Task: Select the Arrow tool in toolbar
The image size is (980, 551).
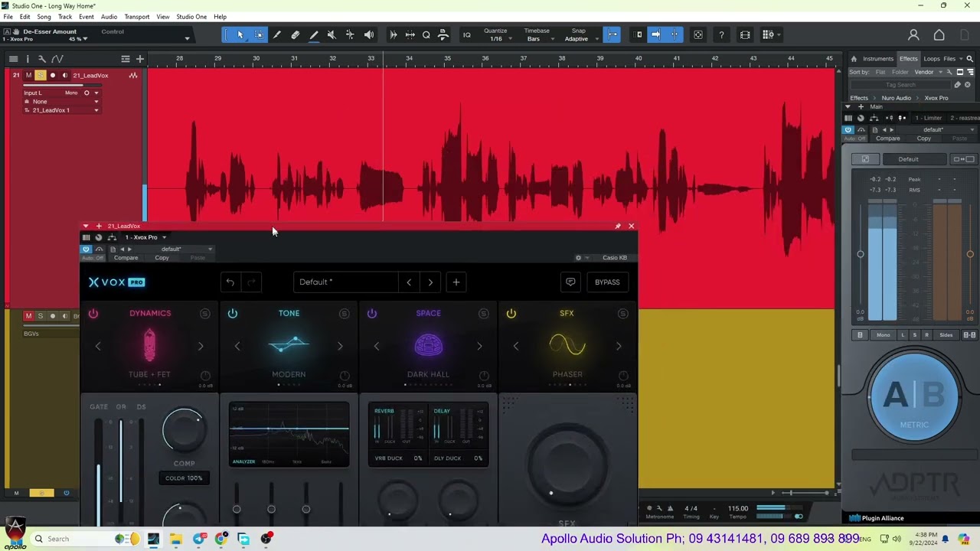Action: click(240, 34)
